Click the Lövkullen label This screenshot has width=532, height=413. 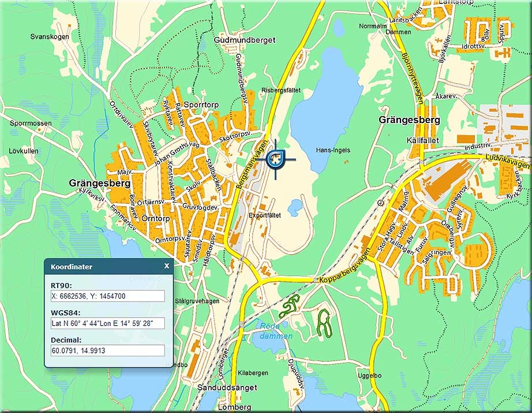pyautogui.click(x=24, y=151)
